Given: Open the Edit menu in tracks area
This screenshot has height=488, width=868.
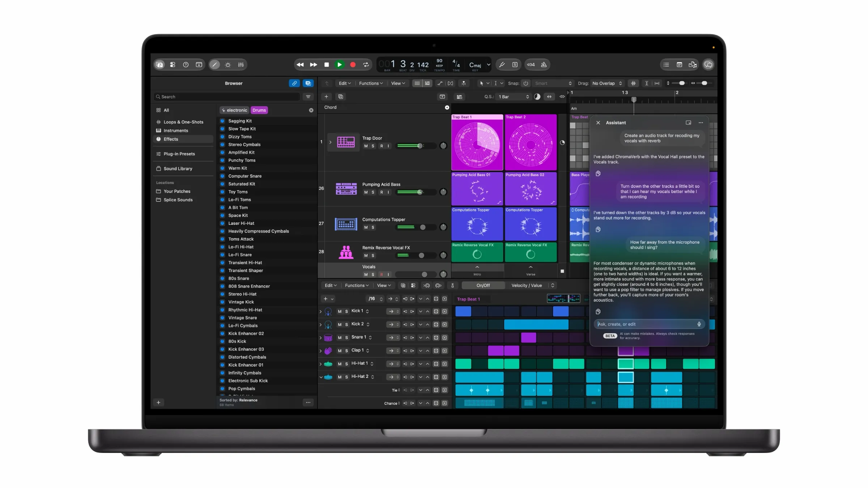Looking at the screenshot, I should pyautogui.click(x=345, y=83).
